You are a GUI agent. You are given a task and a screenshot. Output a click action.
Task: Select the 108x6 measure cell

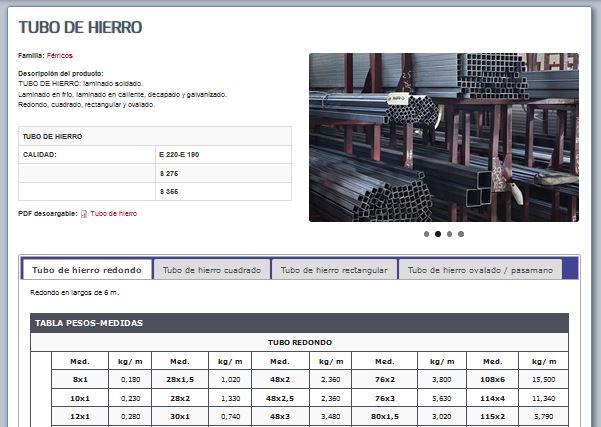pyautogui.click(x=493, y=379)
